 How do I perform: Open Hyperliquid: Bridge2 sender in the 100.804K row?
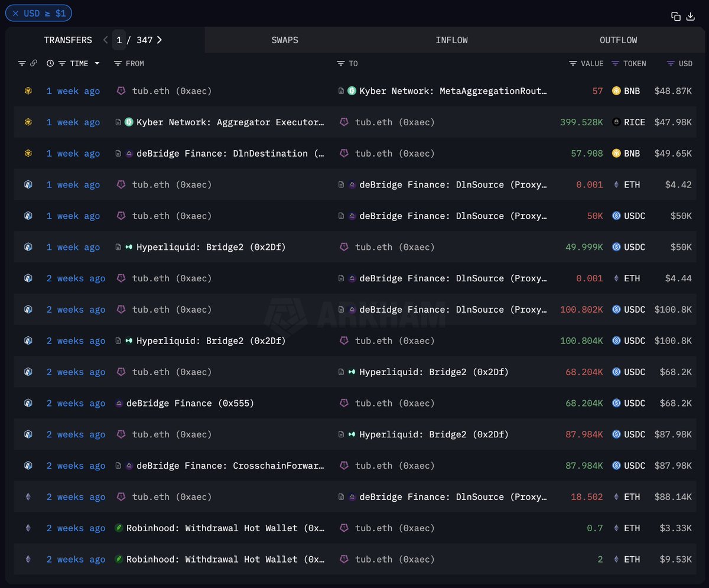coord(211,341)
